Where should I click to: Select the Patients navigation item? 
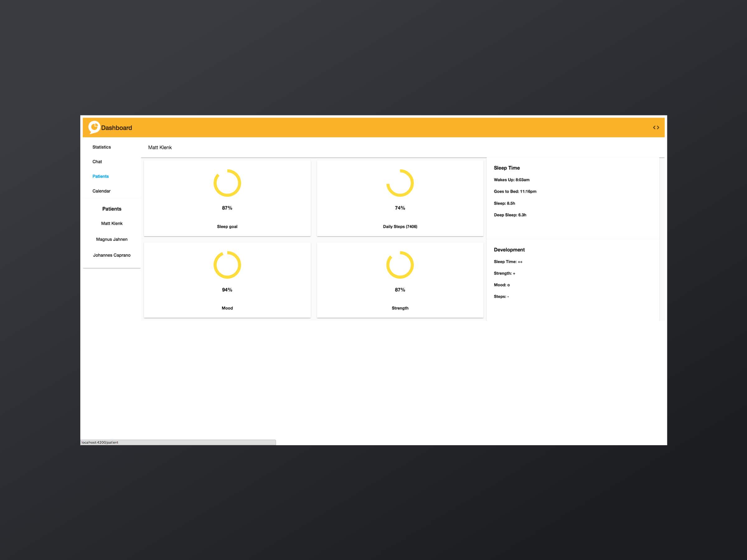tap(101, 176)
